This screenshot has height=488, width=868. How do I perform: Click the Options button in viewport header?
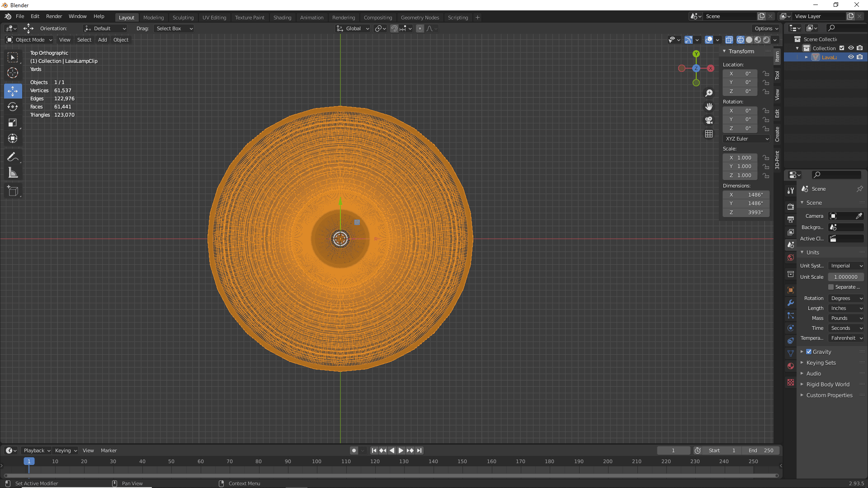point(767,28)
